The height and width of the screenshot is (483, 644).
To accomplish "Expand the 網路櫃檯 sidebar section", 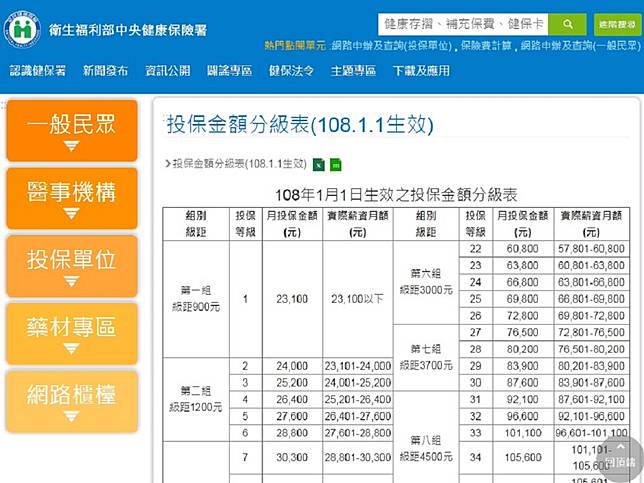I will click(71, 400).
